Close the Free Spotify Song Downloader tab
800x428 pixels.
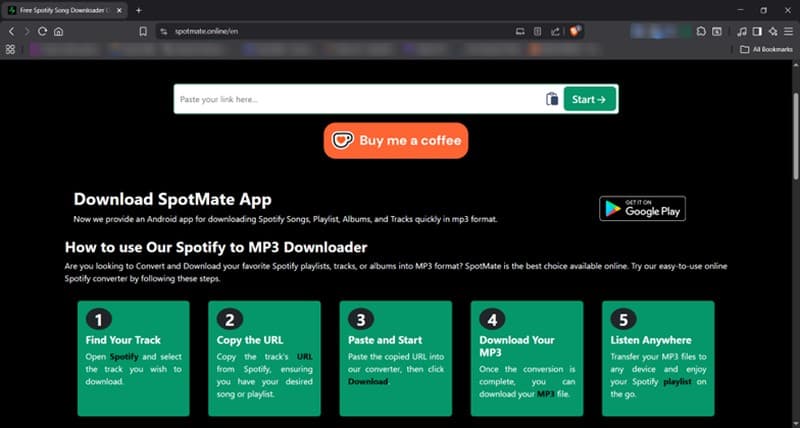pyautogui.click(x=119, y=10)
